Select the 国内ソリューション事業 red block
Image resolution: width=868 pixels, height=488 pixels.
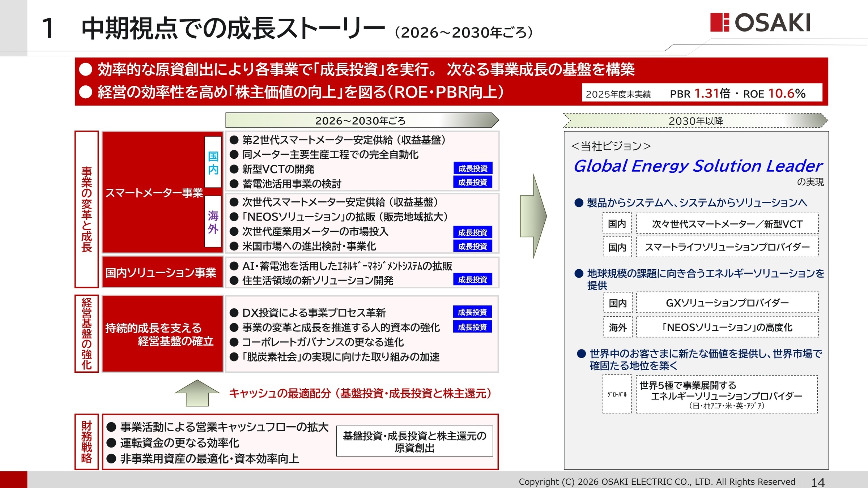click(x=162, y=272)
